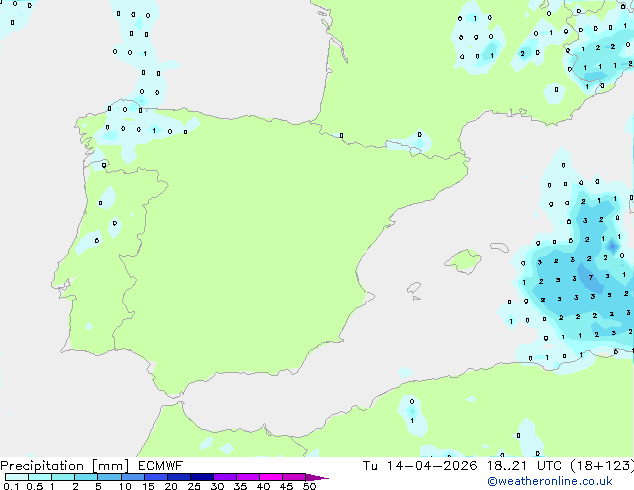
Task: Click the '[mm]' unit label
Action: [110, 466]
